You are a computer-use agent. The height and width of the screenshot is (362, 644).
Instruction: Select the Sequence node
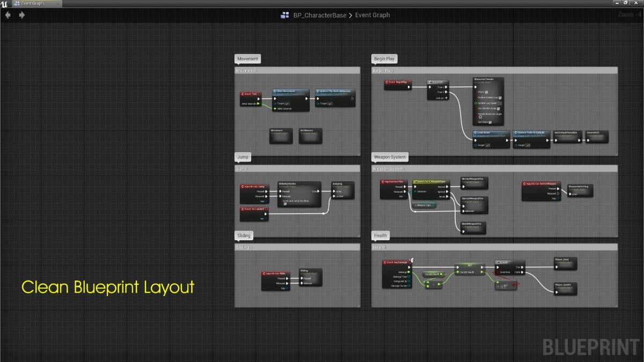click(438, 90)
